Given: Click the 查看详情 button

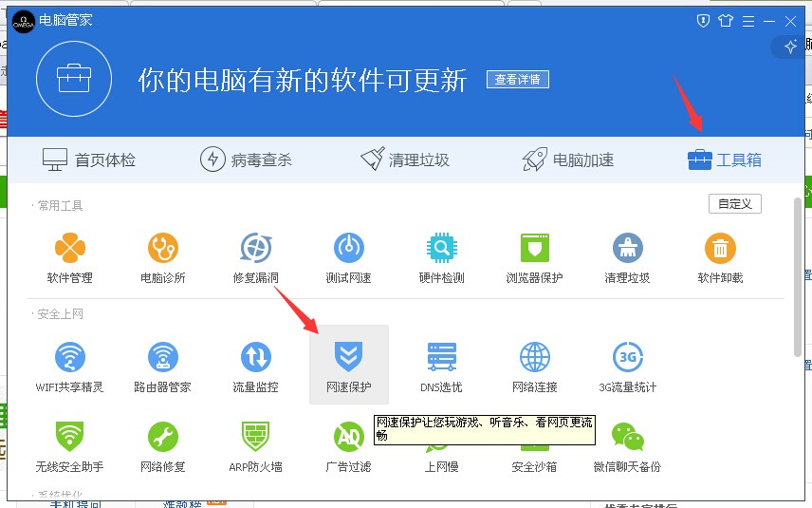Looking at the screenshot, I should coord(518,80).
